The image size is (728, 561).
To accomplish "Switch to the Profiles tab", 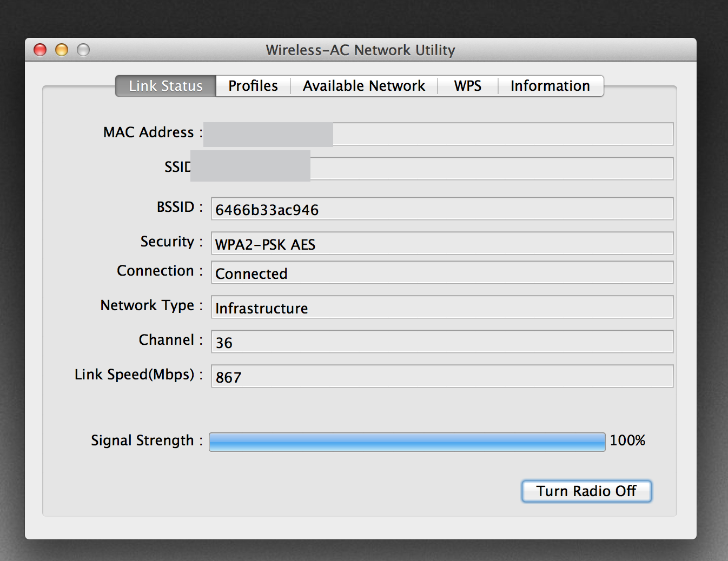I will click(x=252, y=85).
